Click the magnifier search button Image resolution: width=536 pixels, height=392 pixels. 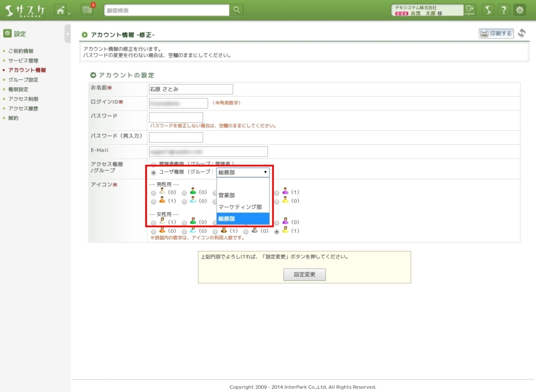[x=236, y=10]
